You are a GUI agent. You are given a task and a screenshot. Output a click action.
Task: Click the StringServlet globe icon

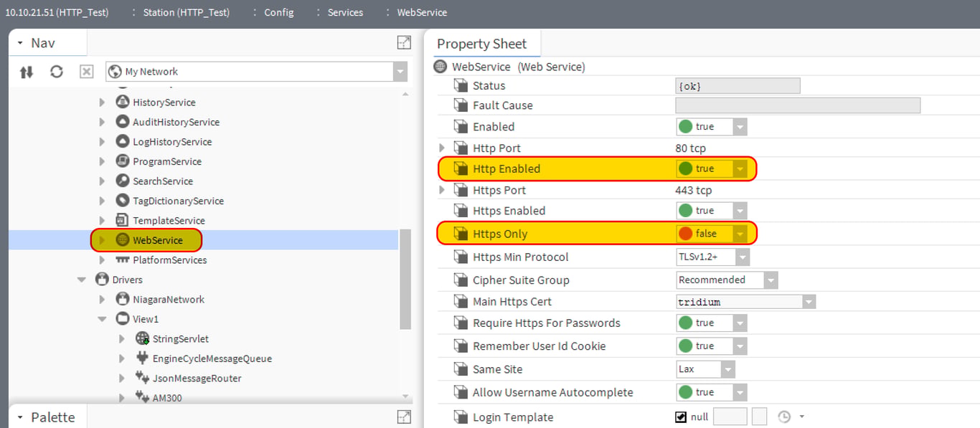click(x=142, y=338)
